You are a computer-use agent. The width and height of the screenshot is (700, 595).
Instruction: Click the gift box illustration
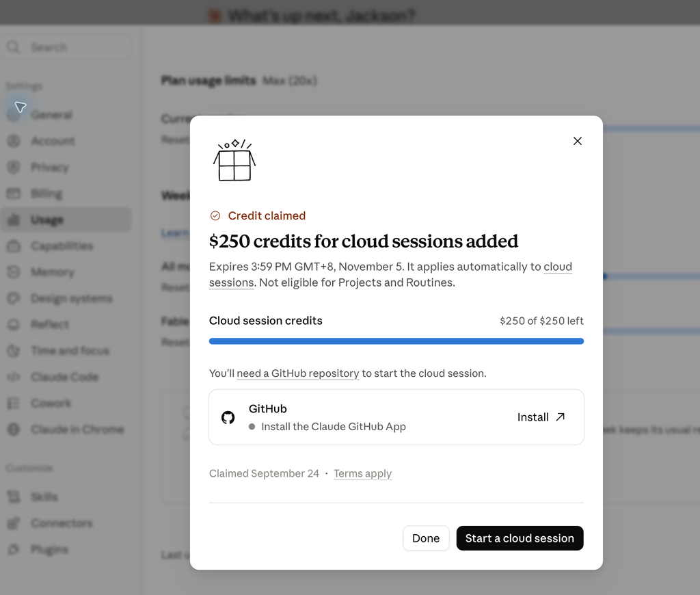coord(234,160)
